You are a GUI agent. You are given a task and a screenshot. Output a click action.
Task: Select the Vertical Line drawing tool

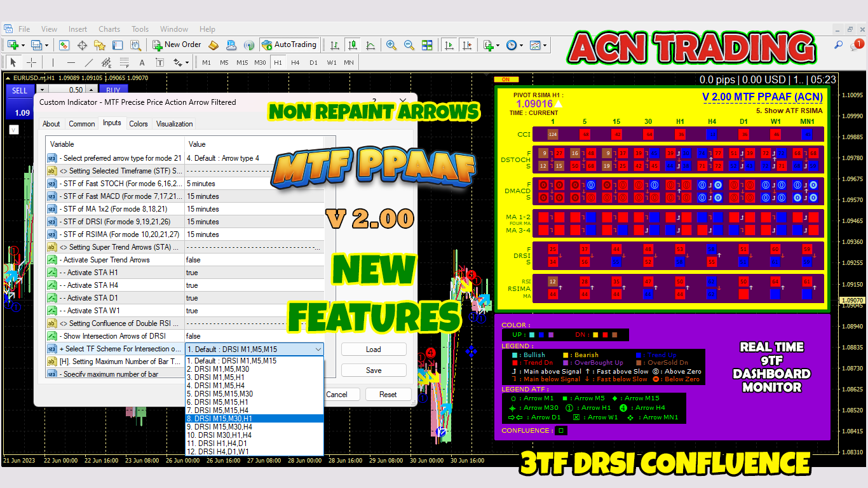(53, 62)
